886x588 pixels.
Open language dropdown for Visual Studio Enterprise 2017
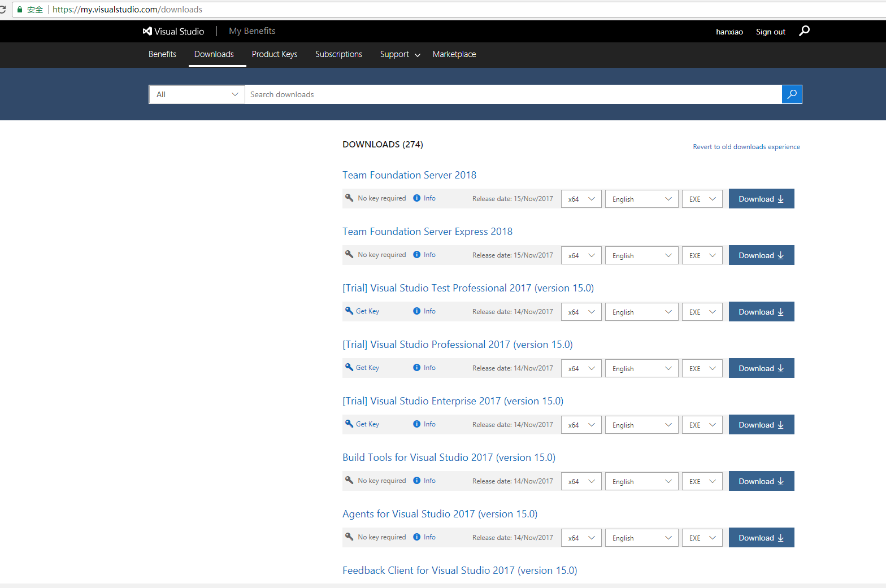coord(642,425)
